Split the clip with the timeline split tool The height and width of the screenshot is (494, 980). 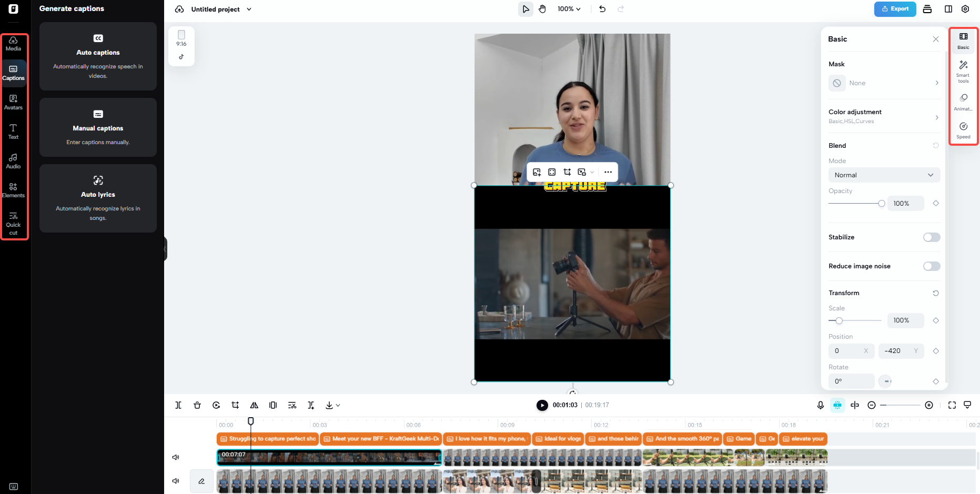(x=178, y=405)
